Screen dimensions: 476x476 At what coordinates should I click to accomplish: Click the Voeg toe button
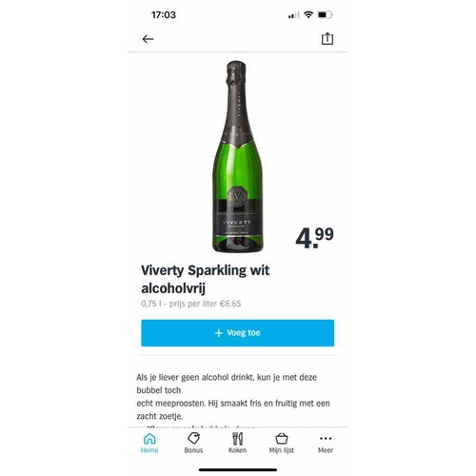click(x=238, y=333)
